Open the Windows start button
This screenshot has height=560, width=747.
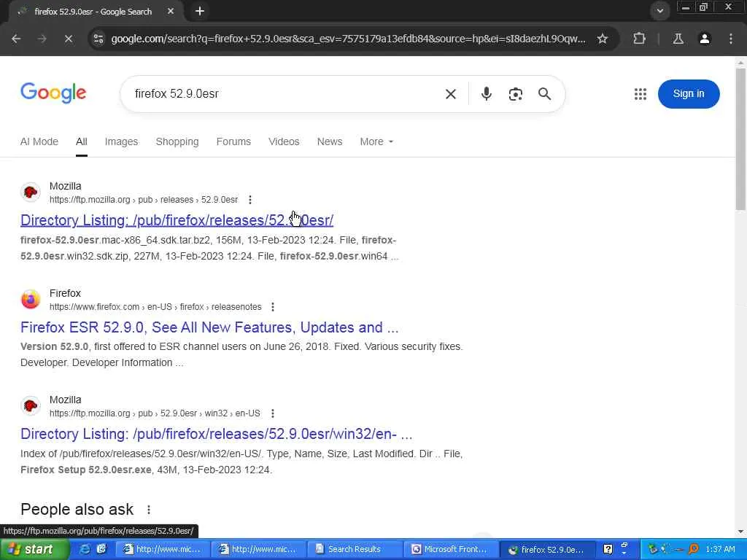(34, 550)
